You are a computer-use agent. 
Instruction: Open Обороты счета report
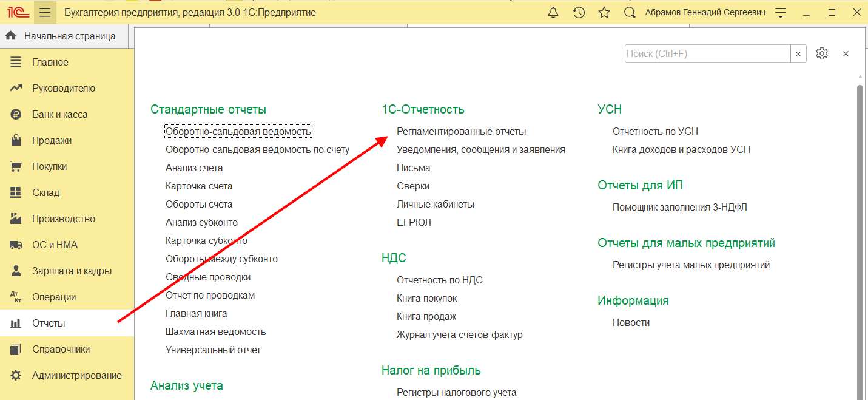point(199,204)
